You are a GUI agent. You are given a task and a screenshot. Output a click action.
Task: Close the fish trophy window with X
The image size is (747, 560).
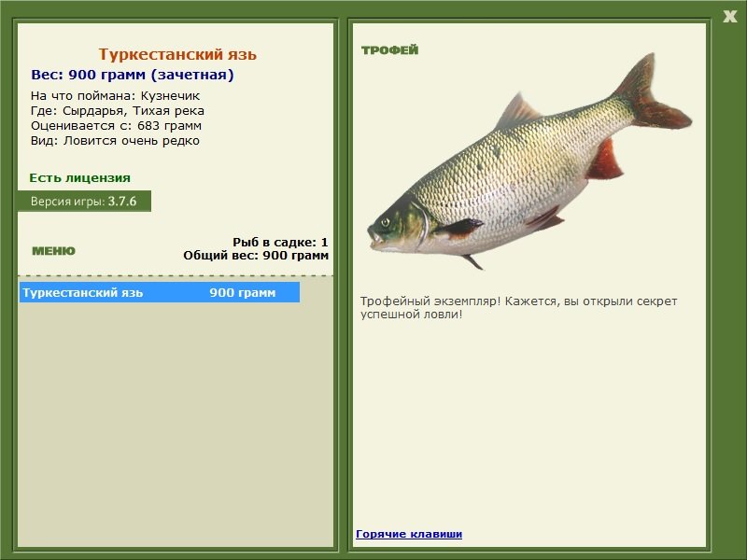click(x=730, y=17)
